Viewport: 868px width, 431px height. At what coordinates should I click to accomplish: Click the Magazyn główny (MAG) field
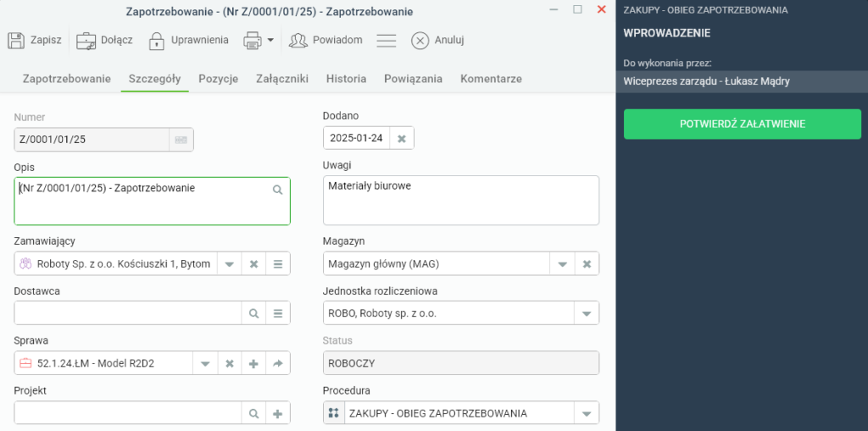[x=437, y=264]
